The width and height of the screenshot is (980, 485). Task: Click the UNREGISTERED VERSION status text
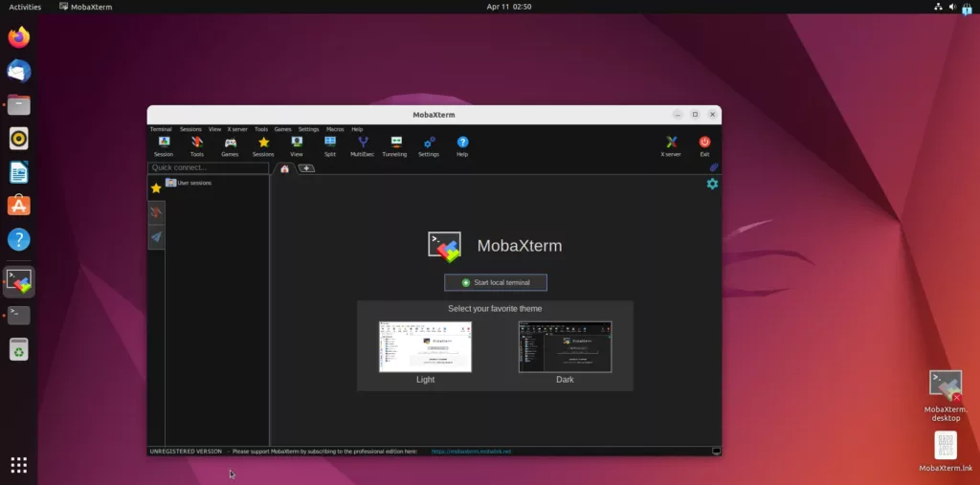[186, 452]
